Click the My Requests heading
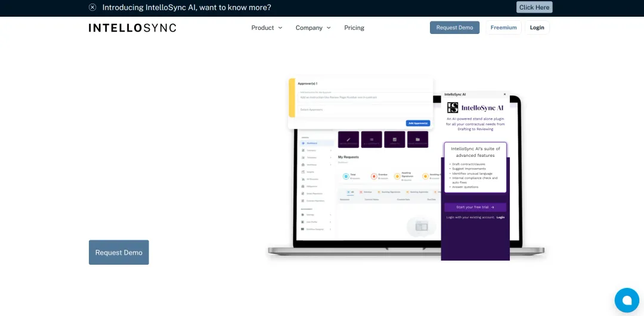644x316 pixels. [x=348, y=157]
